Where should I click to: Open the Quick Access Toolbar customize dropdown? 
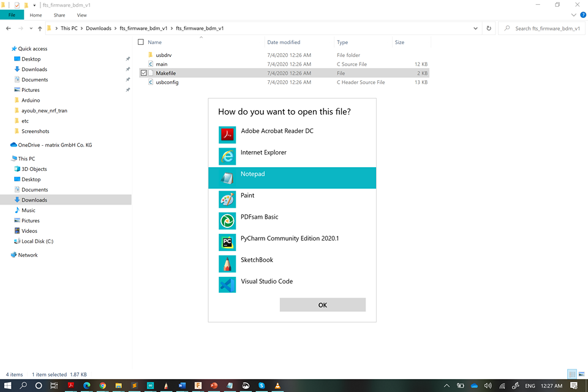pos(34,6)
